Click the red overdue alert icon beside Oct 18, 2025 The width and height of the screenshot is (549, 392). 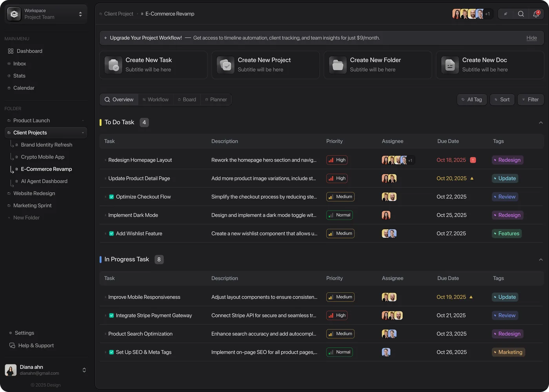tap(473, 160)
